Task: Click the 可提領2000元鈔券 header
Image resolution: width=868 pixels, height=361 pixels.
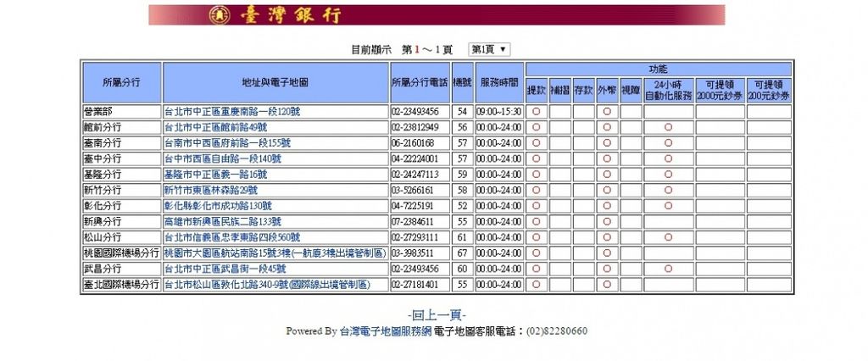Action: point(721,90)
